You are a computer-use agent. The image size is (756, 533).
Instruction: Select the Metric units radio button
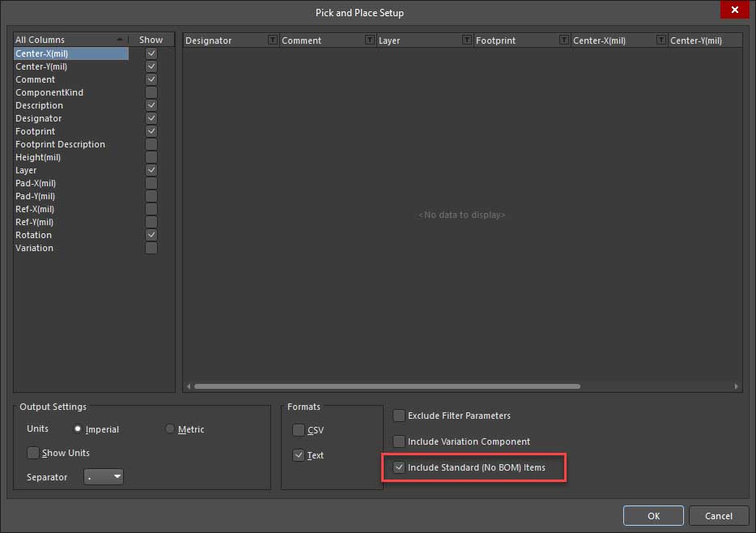(x=170, y=429)
